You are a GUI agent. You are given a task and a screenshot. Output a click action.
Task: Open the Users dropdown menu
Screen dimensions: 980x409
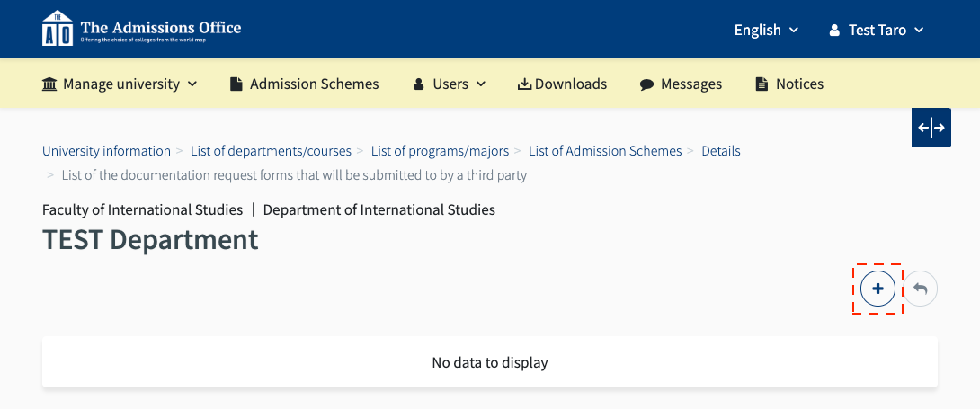[x=450, y=84]
